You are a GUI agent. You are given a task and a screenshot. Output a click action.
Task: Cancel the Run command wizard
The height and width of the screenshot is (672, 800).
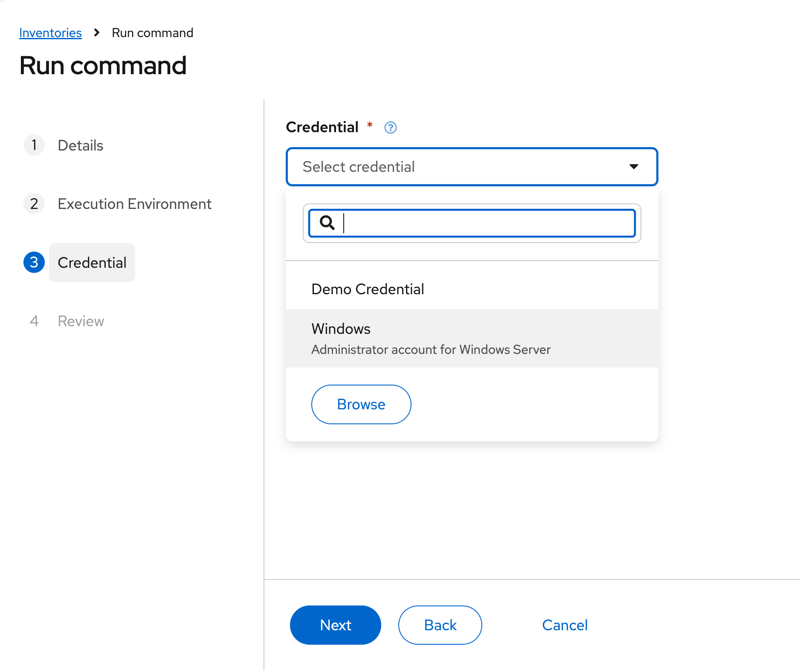pos(565,625)
